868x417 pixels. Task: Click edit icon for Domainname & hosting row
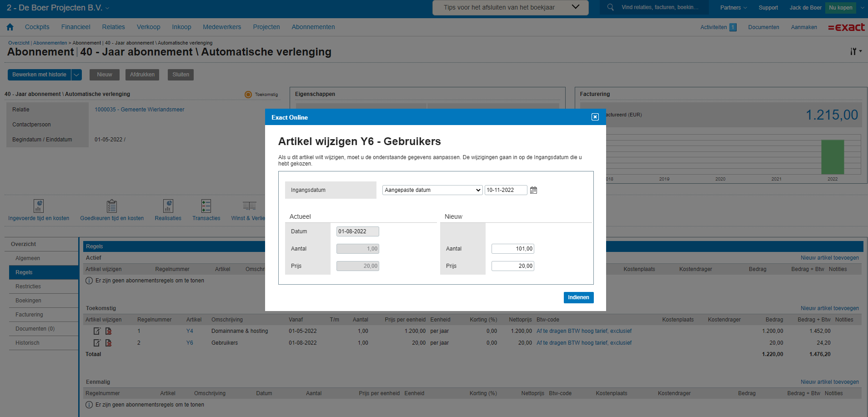[x=97, y=331]
